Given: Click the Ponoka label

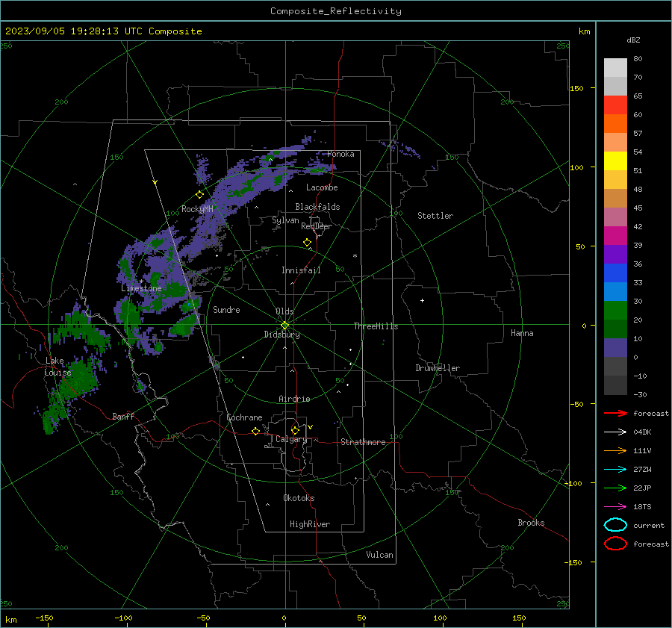Looking at the screenshot, I should pos(340,154).
